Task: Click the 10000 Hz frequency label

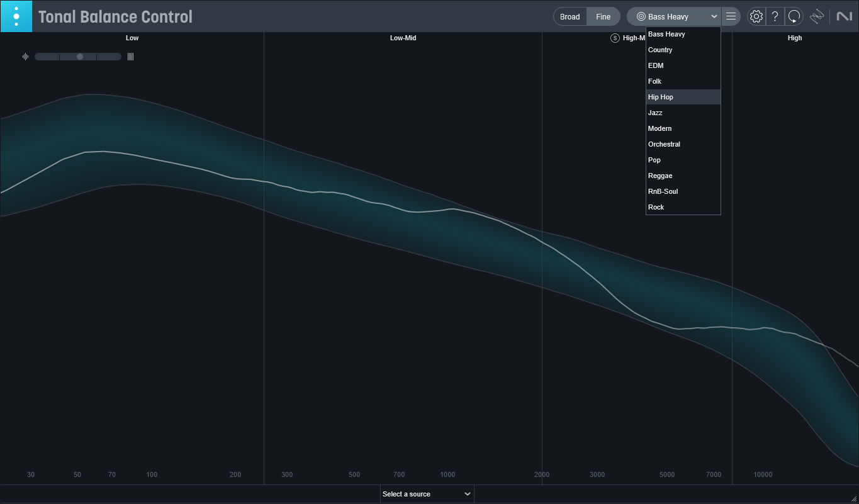Action: click(763, 474)
